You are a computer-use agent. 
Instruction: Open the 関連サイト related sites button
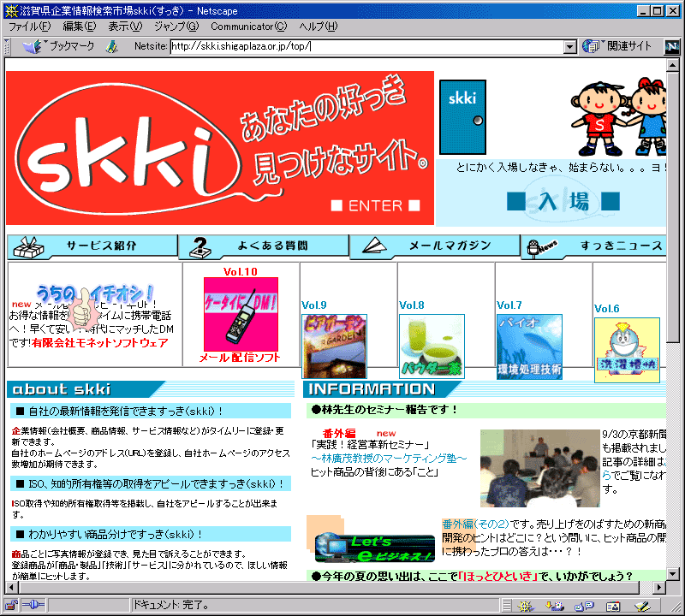pos(616,46)
